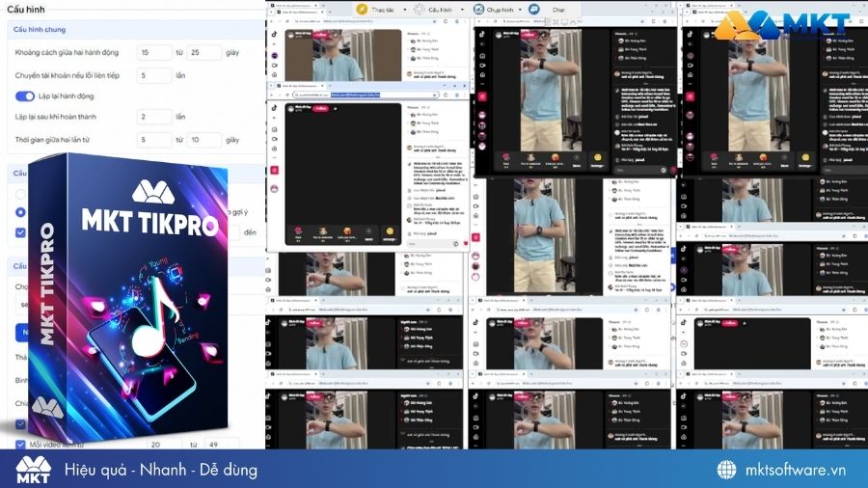The width and height of the screenshot is (868, 488).
Task: Click the 49 field of Mỗi video xem từ
Action: click(222, 445)
